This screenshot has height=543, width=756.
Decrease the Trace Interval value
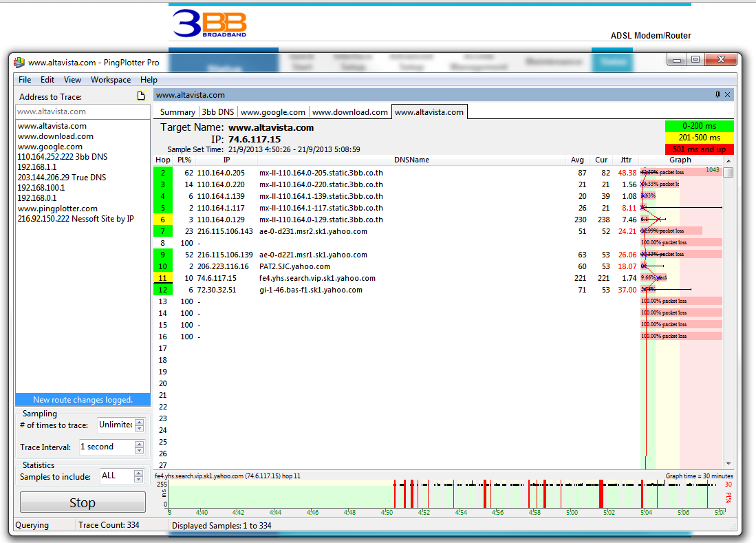(x=139, y=450)
